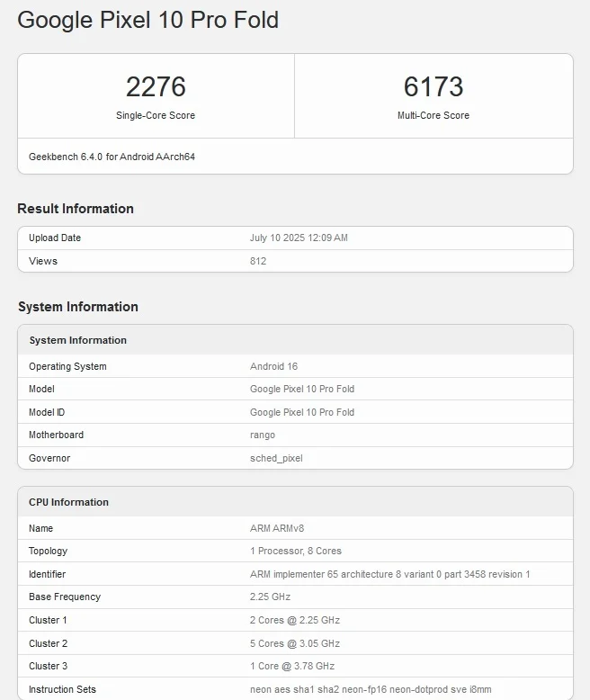Viewport: 590px width, 700px height.
Task: Click the Model value Google Pixel 10 Pro Fold
Action: 302,389
